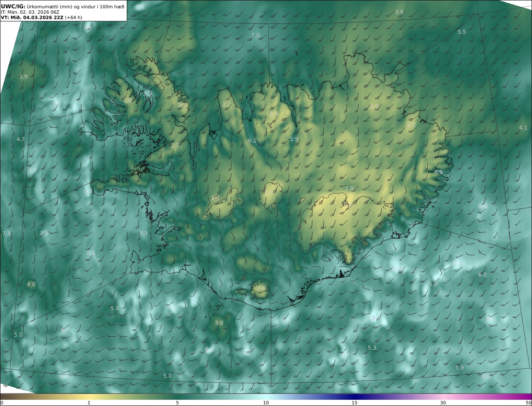The image size is (532, 406).
Task: Click the "VT: Mið. 04.03.2026 22Z" valid time
Action: click(32, 17)
